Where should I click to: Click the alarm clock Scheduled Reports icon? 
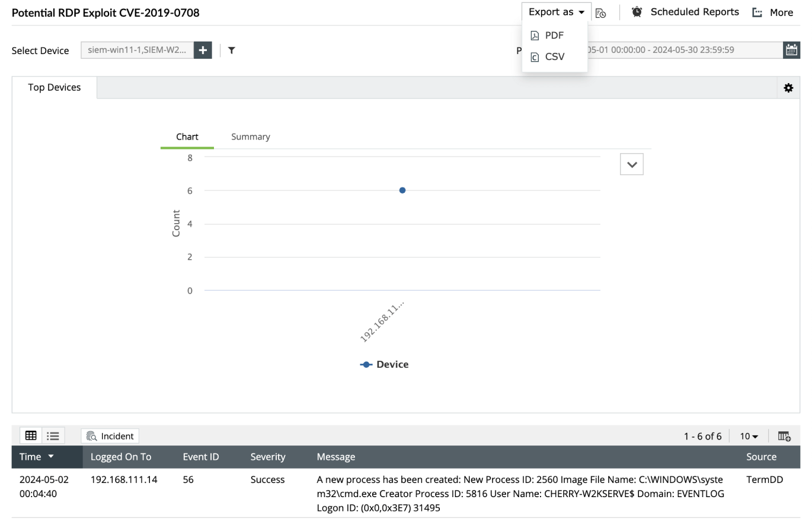[636, 11]
